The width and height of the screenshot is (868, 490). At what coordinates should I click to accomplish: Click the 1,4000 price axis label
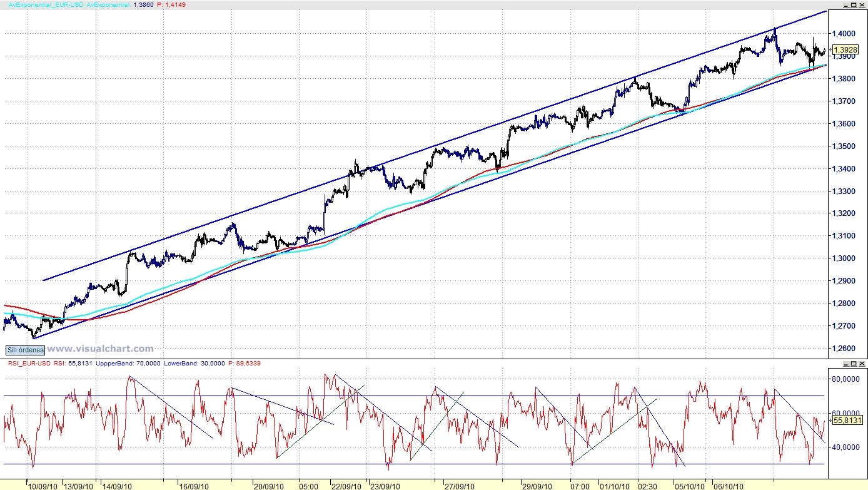tap(844, 34)
